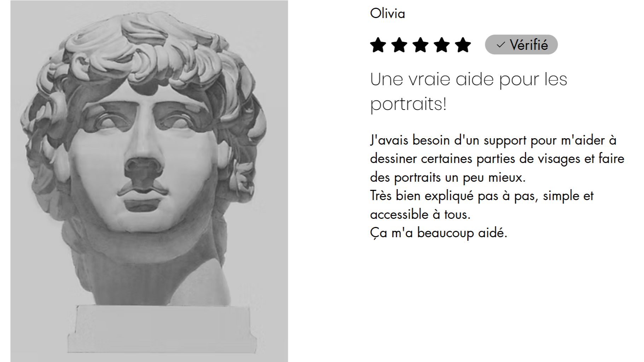This screenshot has height=362, width=644.
Task: Click the pedestal base of the bust
Action: pos(162,329)
